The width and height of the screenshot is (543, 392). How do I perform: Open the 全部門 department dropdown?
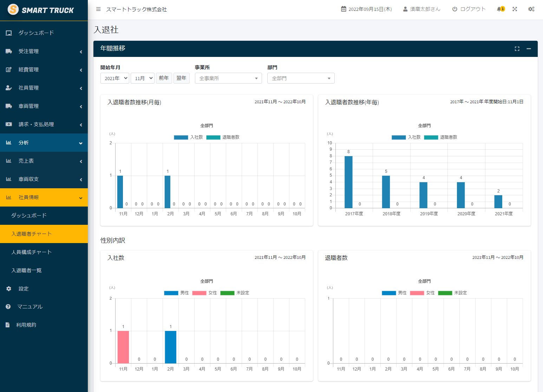pyautogui.click(x=301, y=78)
